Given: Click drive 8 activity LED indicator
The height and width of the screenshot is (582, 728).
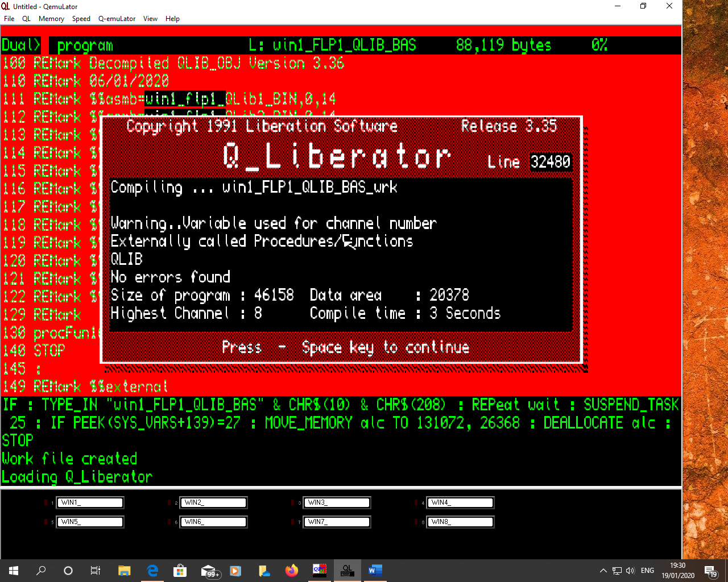Looking at the screenshot, I should coord(416,522).
